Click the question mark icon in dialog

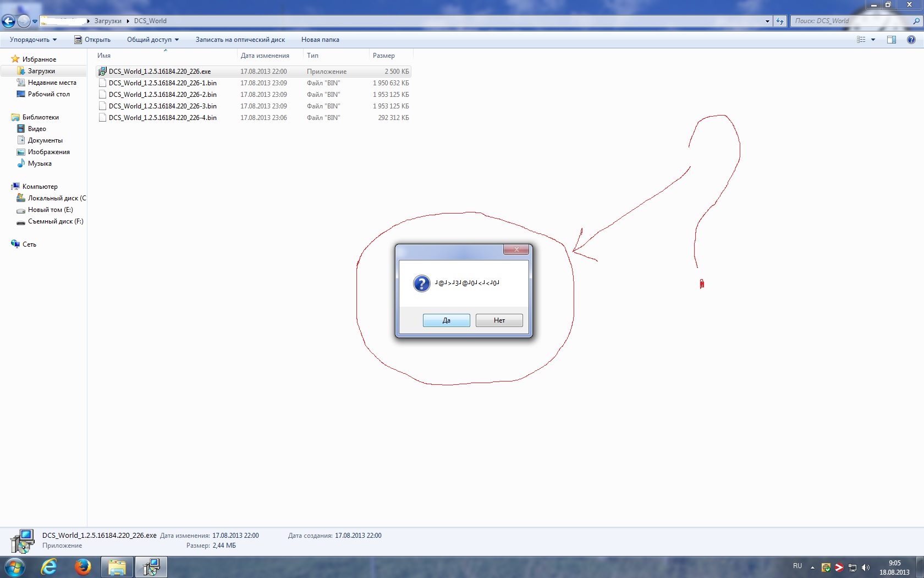click(x=422, y=283)
